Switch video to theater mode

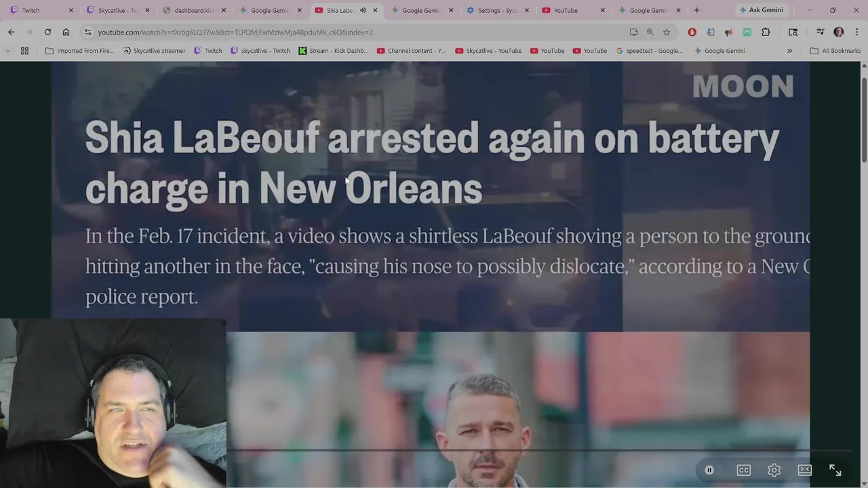pos(805,470)
